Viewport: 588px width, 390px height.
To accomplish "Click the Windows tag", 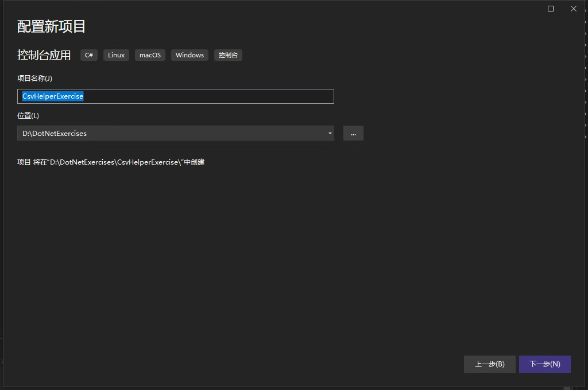I will [189, 55].
